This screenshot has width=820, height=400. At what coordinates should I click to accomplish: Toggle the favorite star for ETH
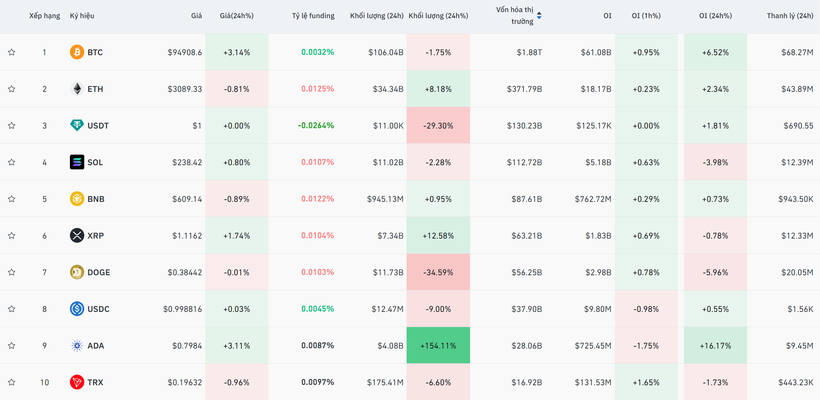(x=12, y=89)
